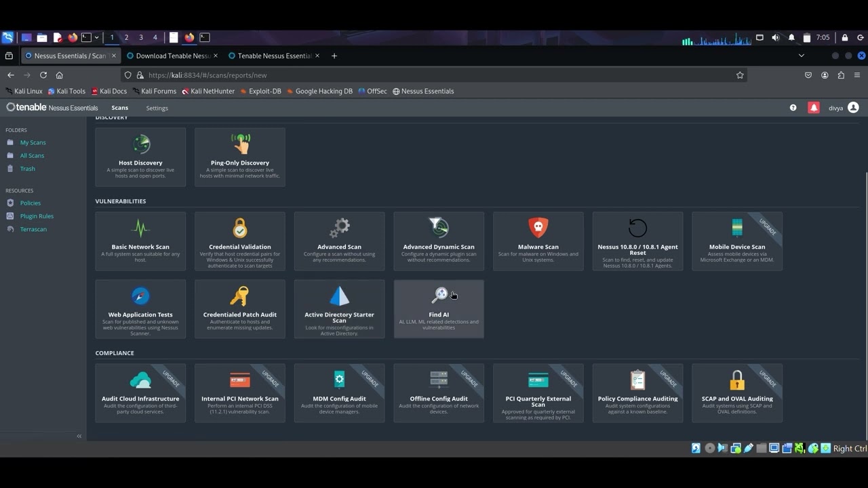
Task: Select the Ping-Only Discovery template
Action: point(240,157)
